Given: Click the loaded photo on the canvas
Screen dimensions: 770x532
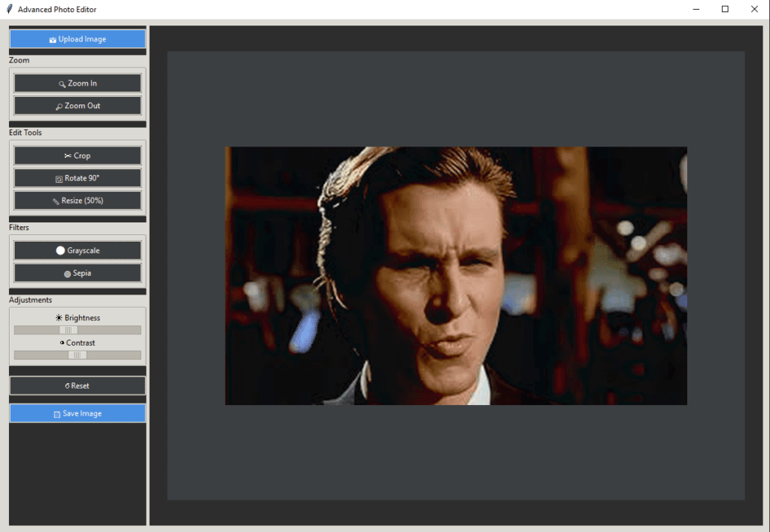Looking at the screenshot, I should coord(456,276).
